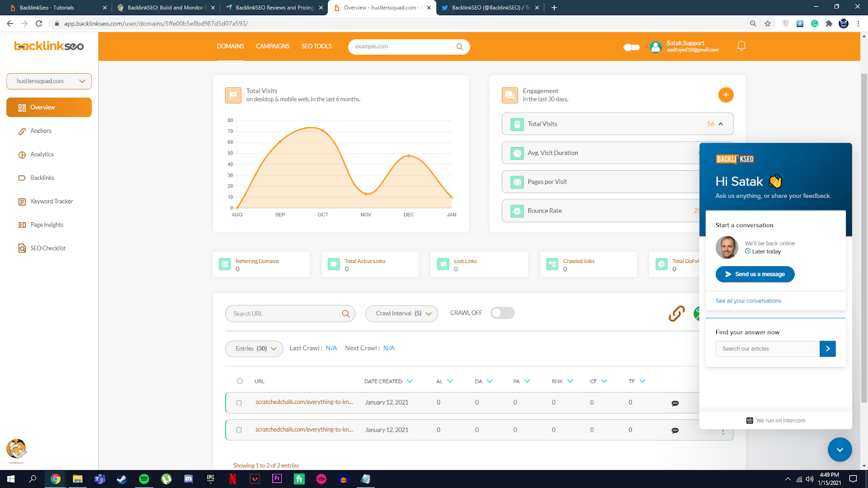Open the comment icon in the second table row
868x488 pixels.
675,431
